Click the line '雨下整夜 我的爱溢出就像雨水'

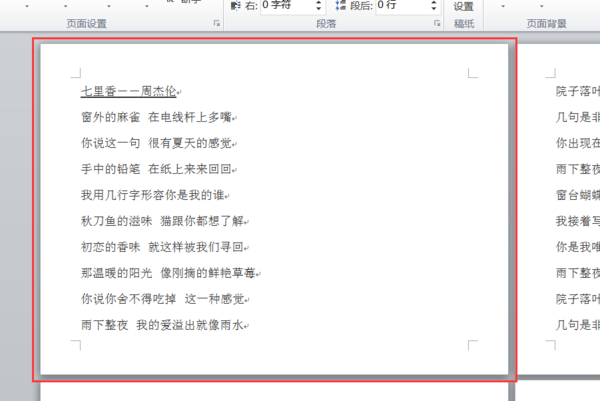(x=163, y=325)
